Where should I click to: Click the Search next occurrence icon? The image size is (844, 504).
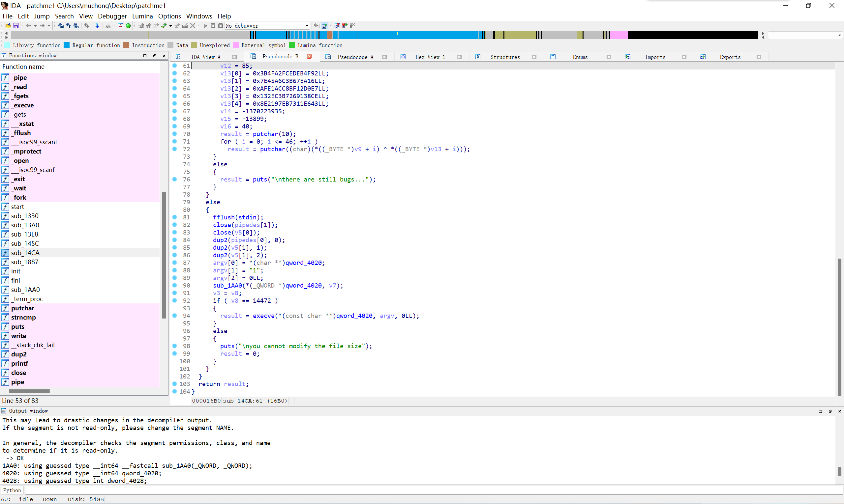86,26
